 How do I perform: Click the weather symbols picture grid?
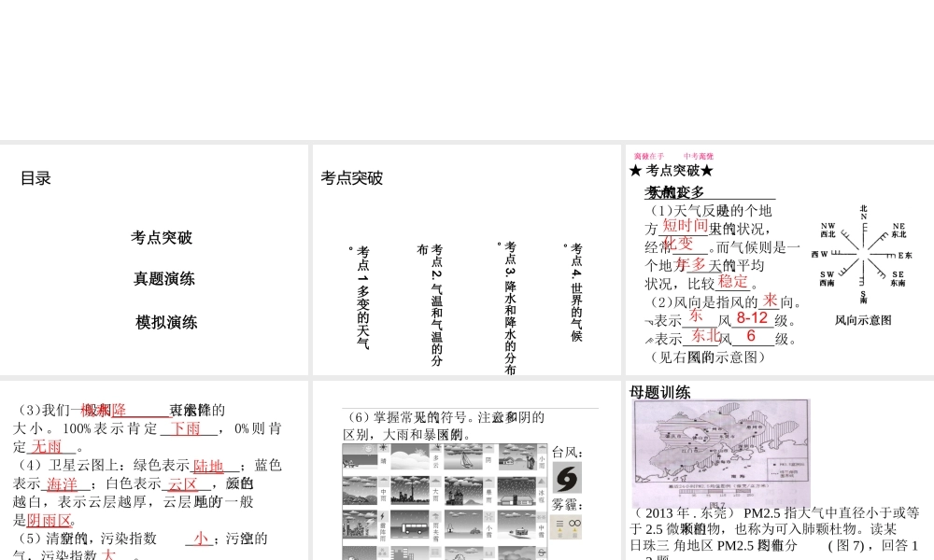(445, 501)
